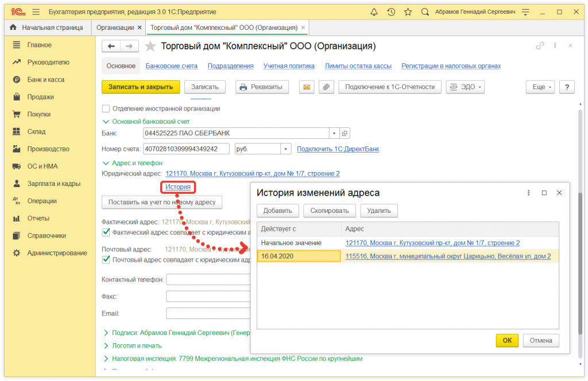Switch to 'Банковские счета' tab
Screen dimensions: 588x381
171,66
